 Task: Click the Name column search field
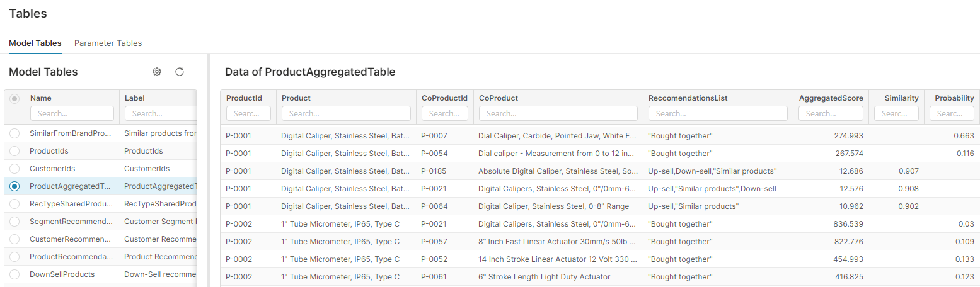[x=72, y=114]
